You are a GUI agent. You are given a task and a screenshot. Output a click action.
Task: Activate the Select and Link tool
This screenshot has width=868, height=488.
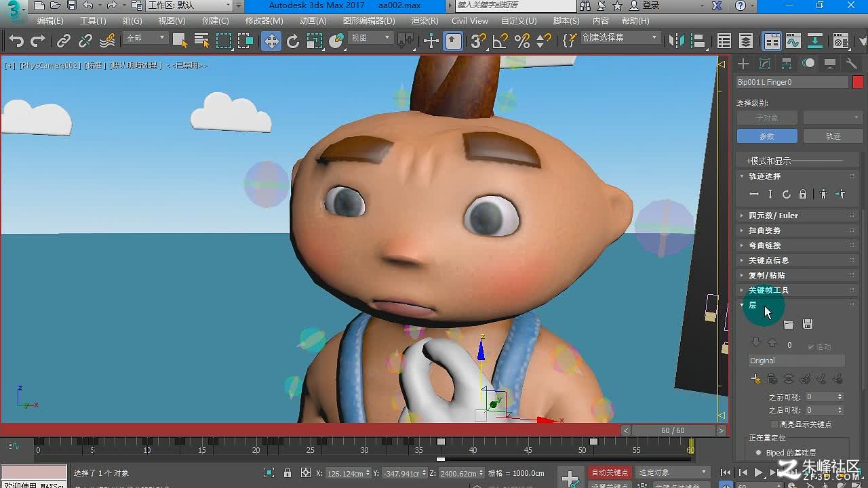64,41
